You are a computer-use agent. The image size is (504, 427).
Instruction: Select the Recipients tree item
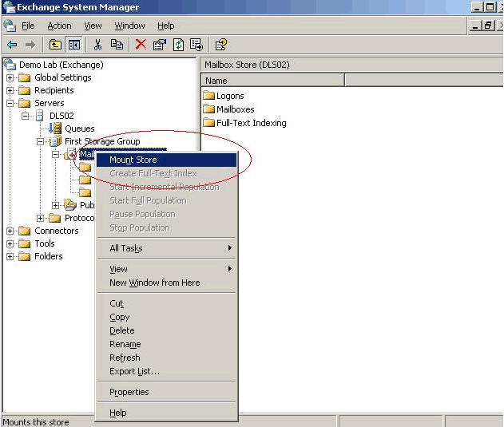point(54,90)
